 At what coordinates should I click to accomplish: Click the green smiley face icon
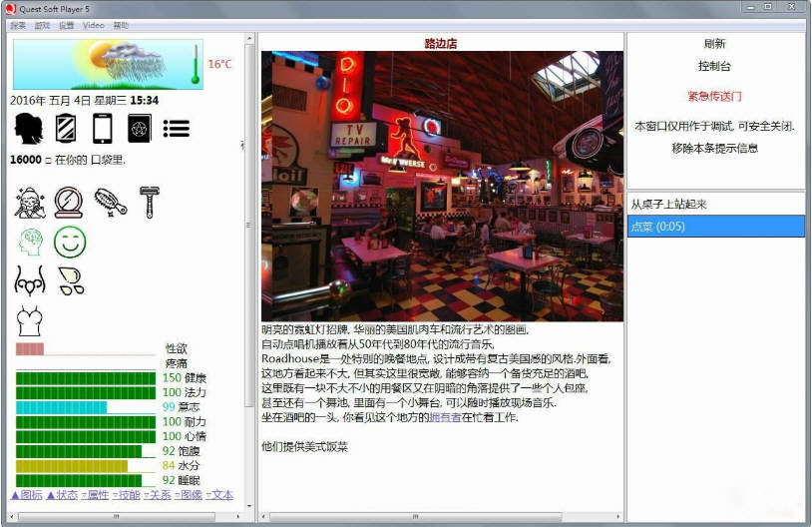pos(70,242)
